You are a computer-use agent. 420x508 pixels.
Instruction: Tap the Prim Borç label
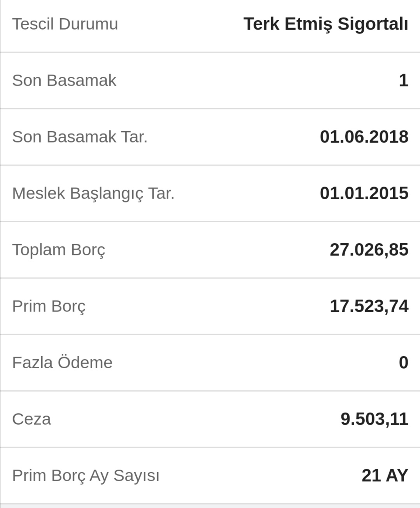click(x=49, y=306)
